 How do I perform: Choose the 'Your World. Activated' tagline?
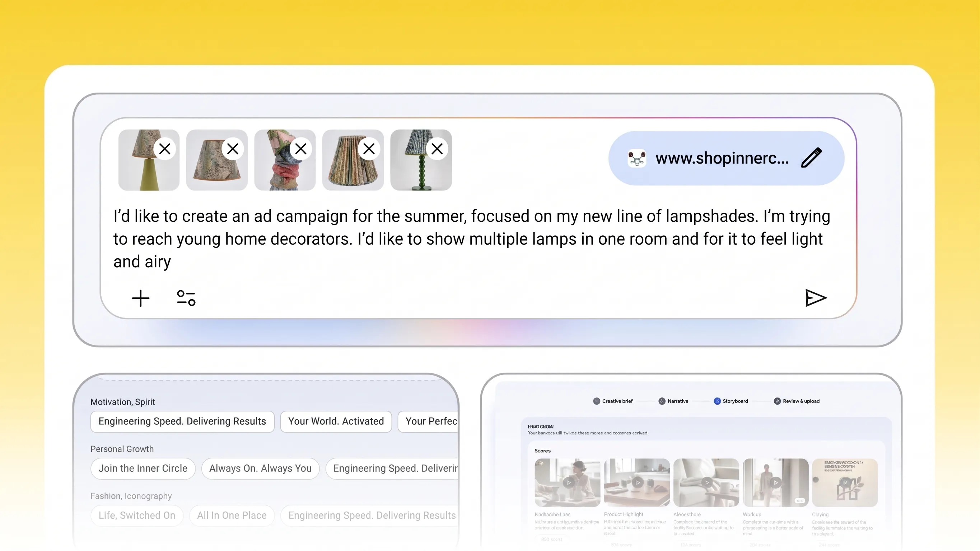click(336, 422)
